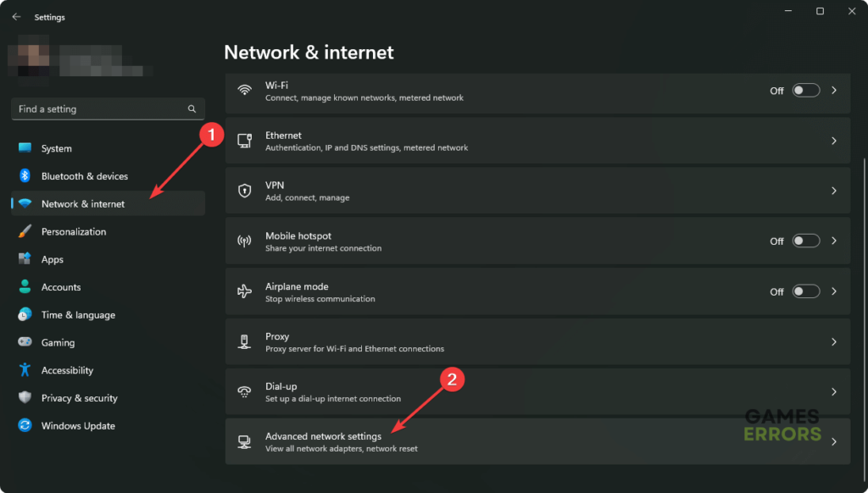
Task: Click the Ethernet adapter icon
Action: [246, 140]
